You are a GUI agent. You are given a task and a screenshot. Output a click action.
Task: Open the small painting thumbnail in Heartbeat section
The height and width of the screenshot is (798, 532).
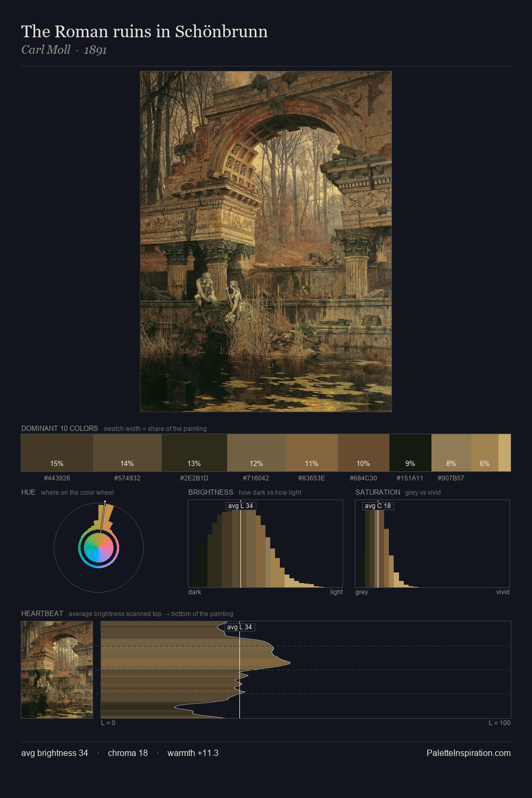tap(57, 670)
